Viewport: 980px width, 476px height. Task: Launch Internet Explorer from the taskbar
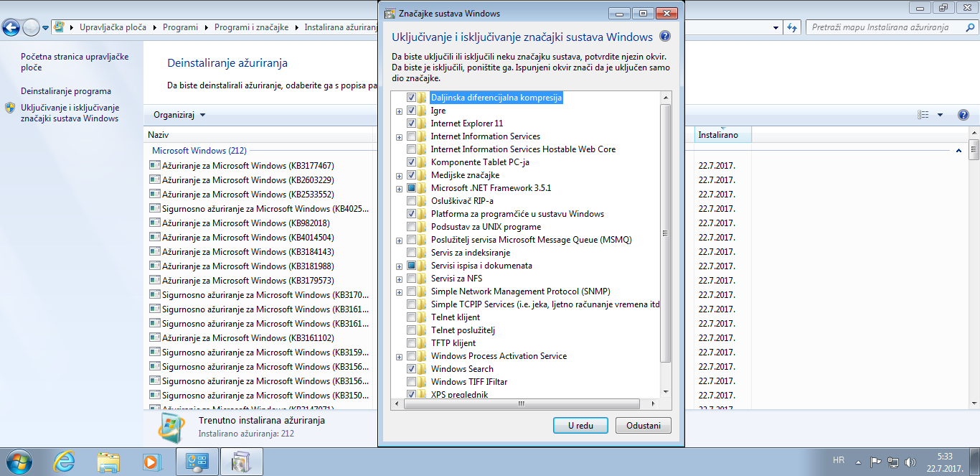(x=65, y=462)
